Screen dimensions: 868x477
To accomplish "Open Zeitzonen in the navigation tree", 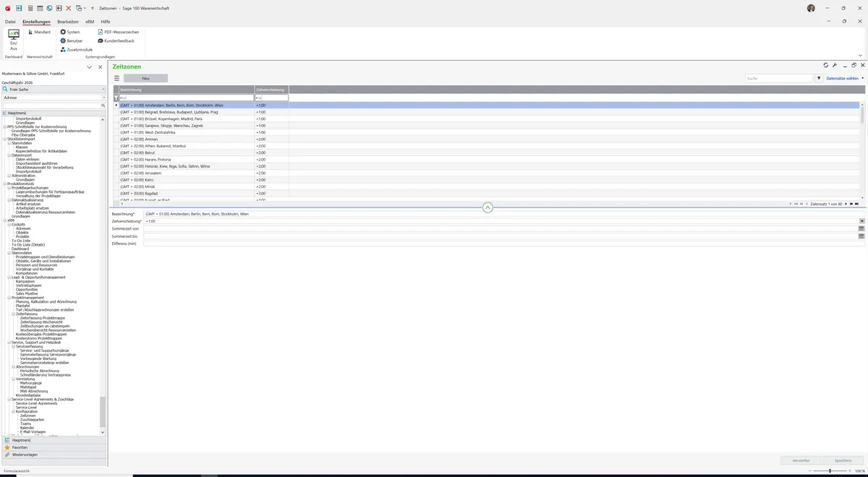I will pyautogui.click(x=27, y=416).
